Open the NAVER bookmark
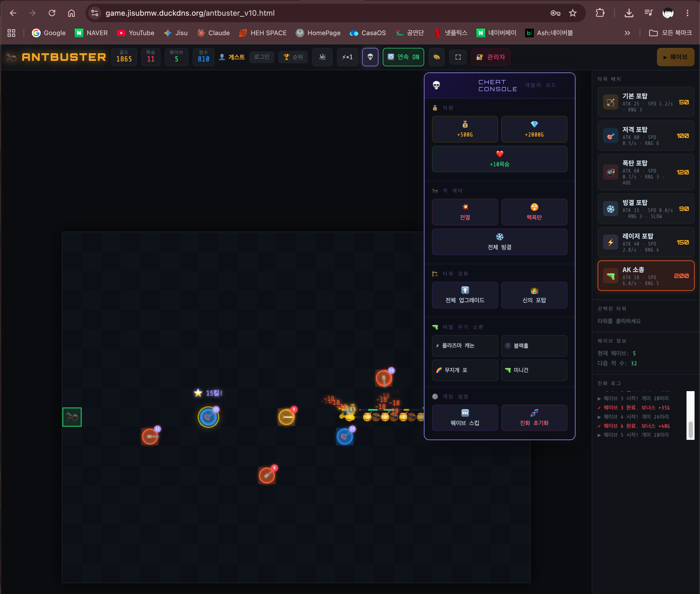700x594 pixels. [91, 33]
